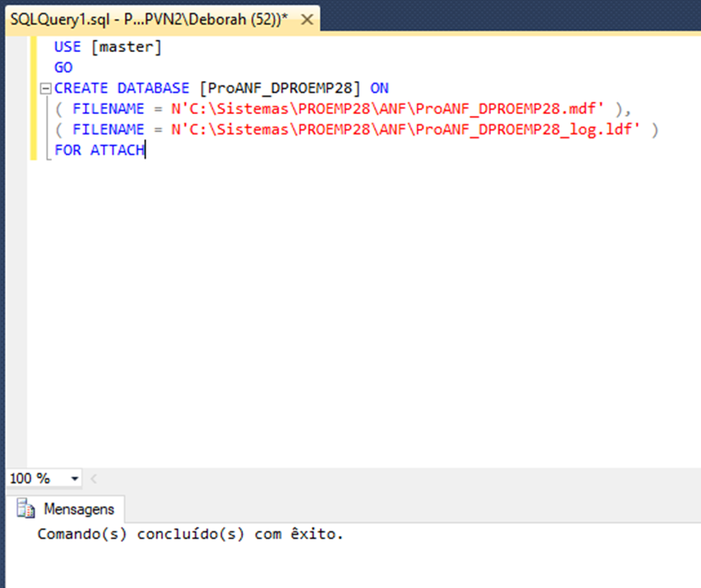The height and width of the screenshot is (588, 701).
Task: Close the SQLQuery1.sql query tab
Action: click(x=308, y=20)
